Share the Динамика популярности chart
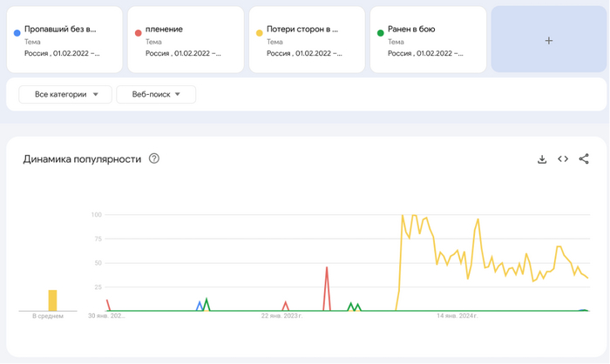Viewport: 610px width, 364px height. [x=584, y=159]
